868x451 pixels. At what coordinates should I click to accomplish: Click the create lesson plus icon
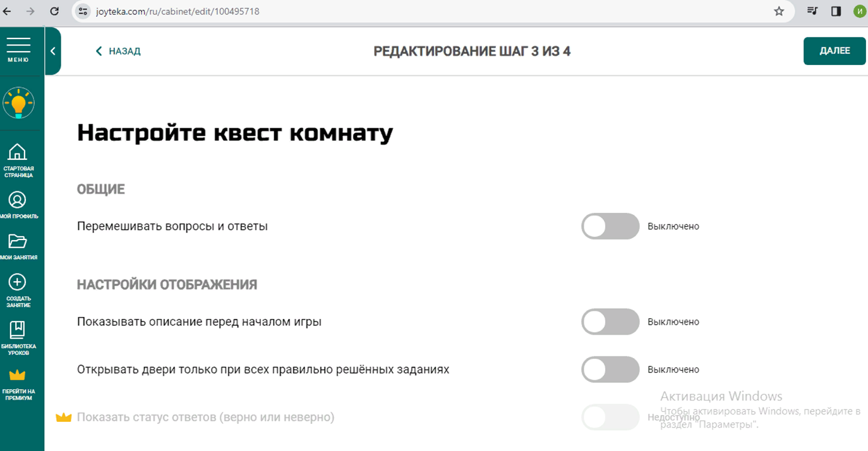click(x=17, y=282)
